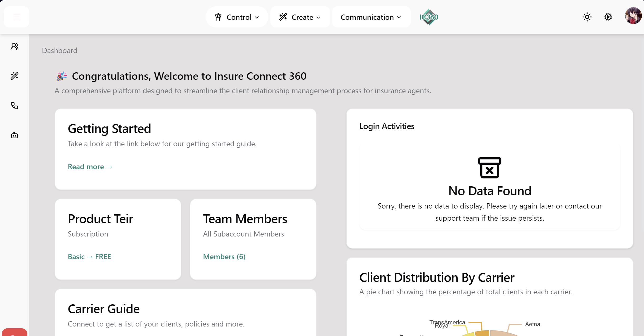
Task: Toggle light theme sun icon
Action: click(x=587, y=17)
